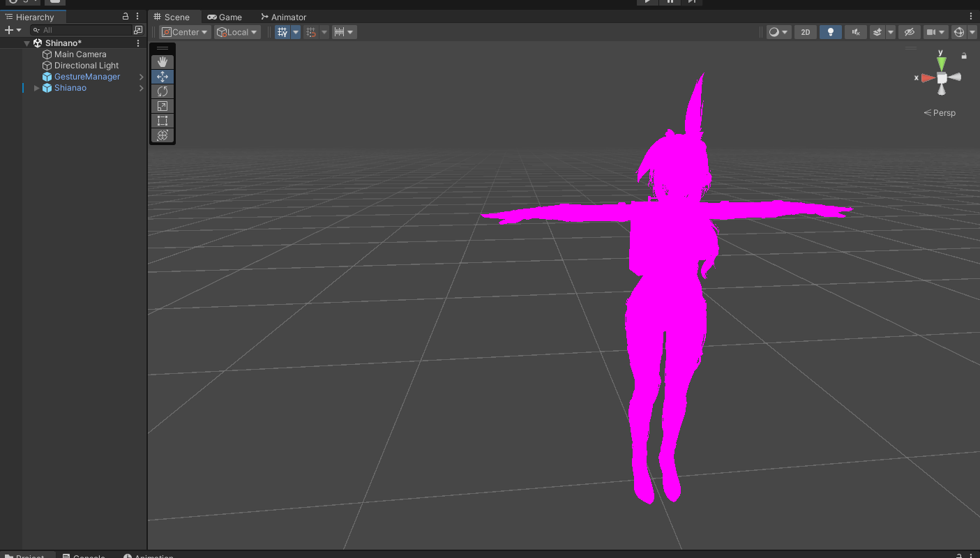Select the Rect tool

(x=163, y=121)
